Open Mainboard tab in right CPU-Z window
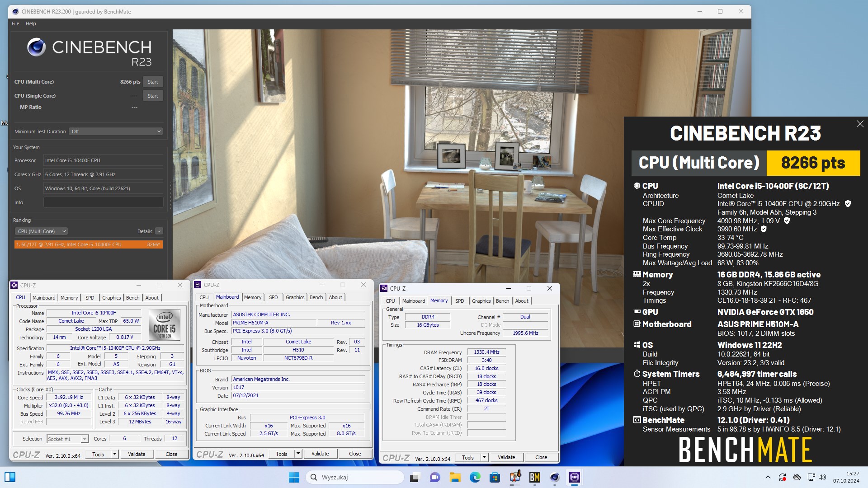The height and width of the screenshot is (488, 868). [414, 301]
